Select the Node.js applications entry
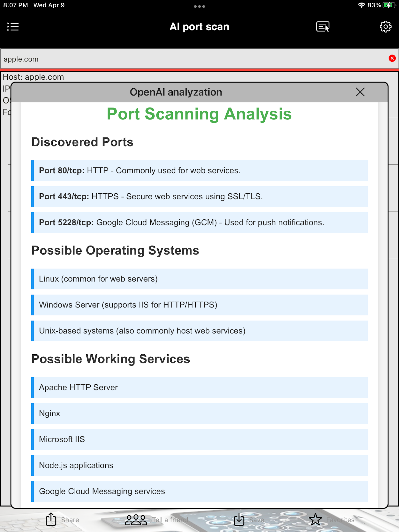This screenshot has width=399, height=532. click(199, 465)
